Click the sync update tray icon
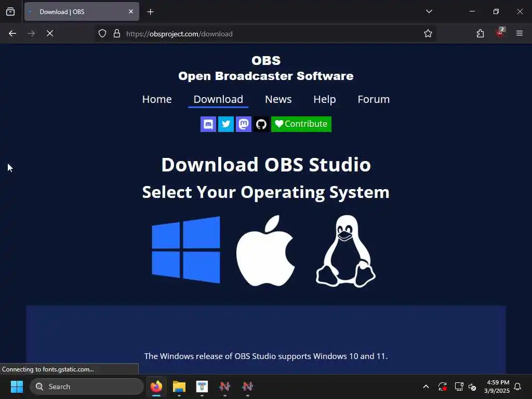This screenshot has height=399, width=532. [x=443, y=387]
